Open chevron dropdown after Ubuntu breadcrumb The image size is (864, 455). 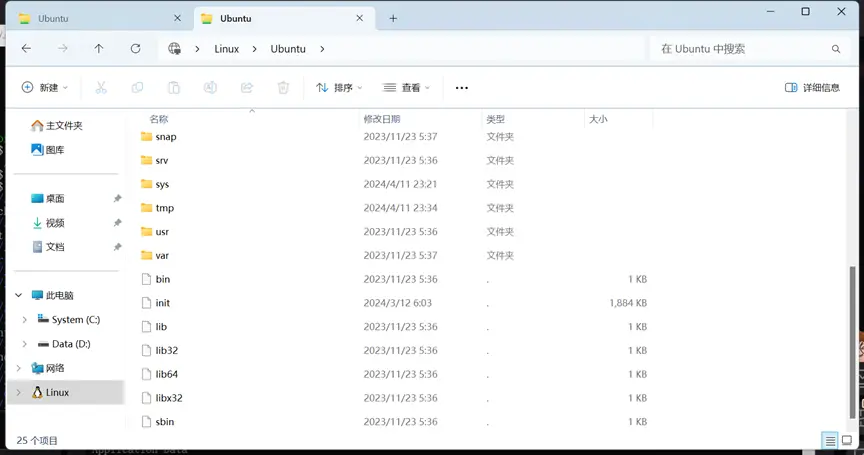click(x=322, y=49)
